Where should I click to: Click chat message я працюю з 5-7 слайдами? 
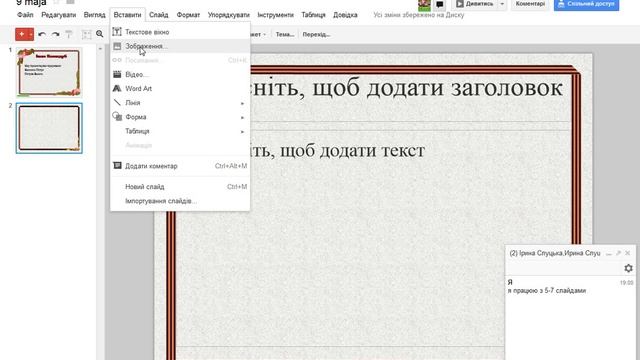pos(547,291)
